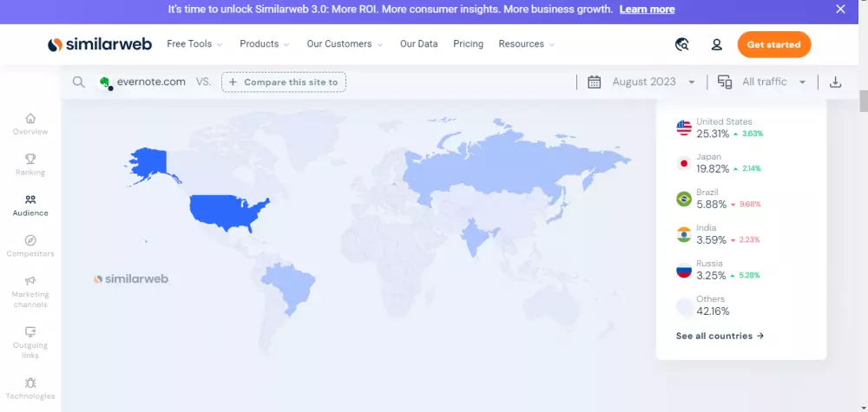This screenshot has height=412, width=868.
Task: Expand the Free Tools menu
Action: pos(194,44)
